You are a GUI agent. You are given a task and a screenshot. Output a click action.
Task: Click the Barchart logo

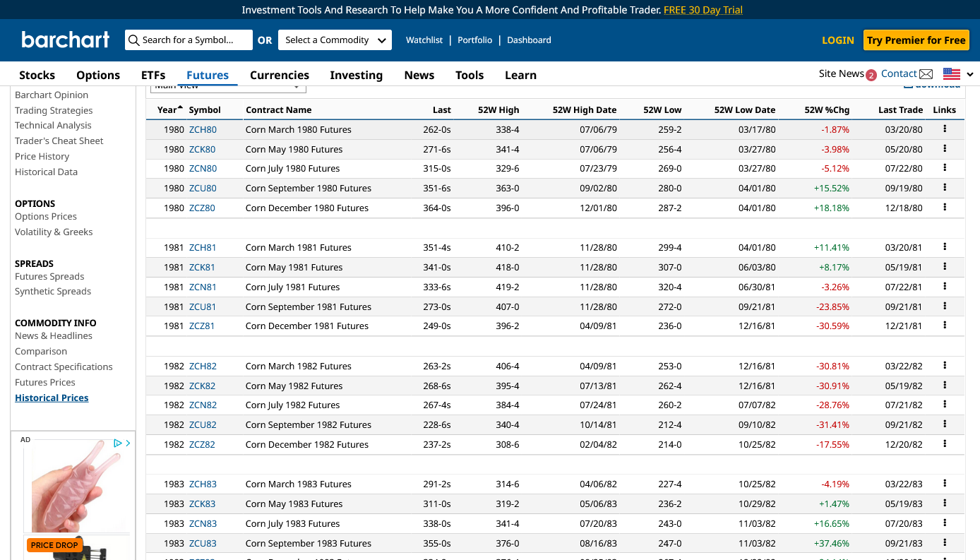pos(65,40)
